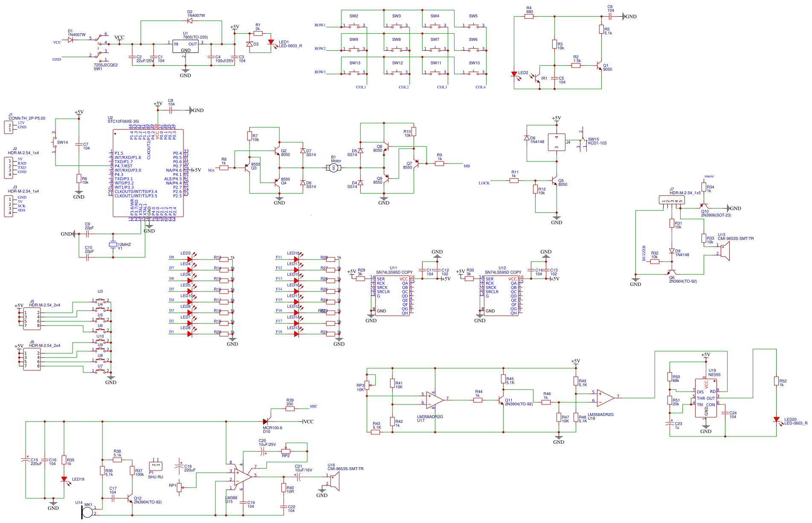Click the U18 LM358 op-amp triangle
812x523 pixels.
pos(606,398)
